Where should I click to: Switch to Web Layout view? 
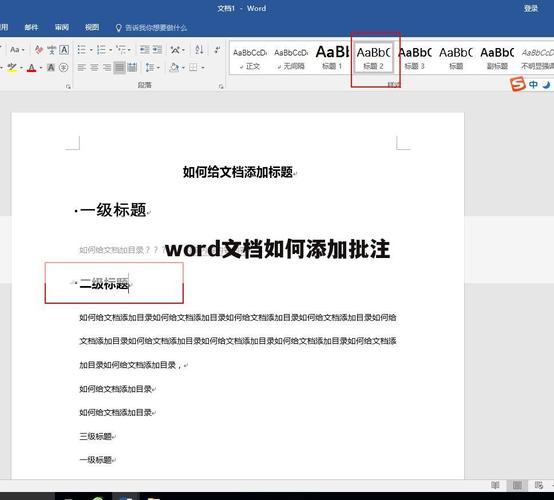pyautogui.click(x=539, y=486)
